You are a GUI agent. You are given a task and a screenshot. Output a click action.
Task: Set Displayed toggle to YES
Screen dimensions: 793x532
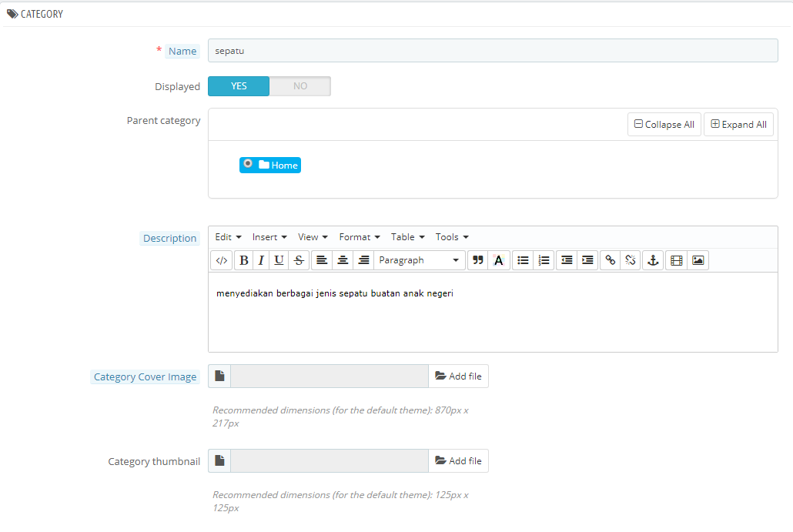coord(239,86)
